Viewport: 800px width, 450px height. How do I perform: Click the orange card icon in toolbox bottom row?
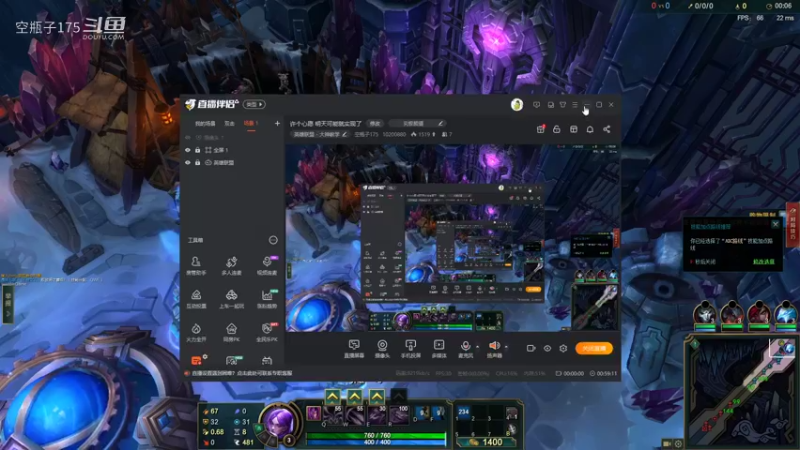196,361
